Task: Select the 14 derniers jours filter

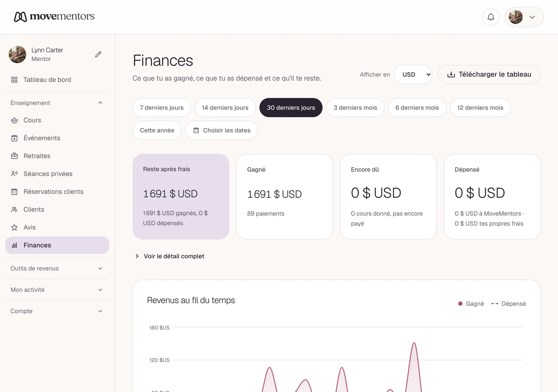Action: point(225,108)
